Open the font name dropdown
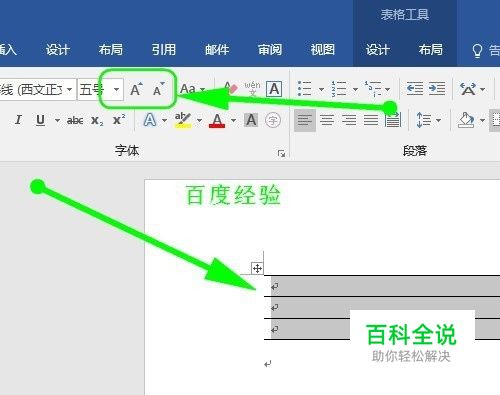The image size is (500, 395). [69, 89]
